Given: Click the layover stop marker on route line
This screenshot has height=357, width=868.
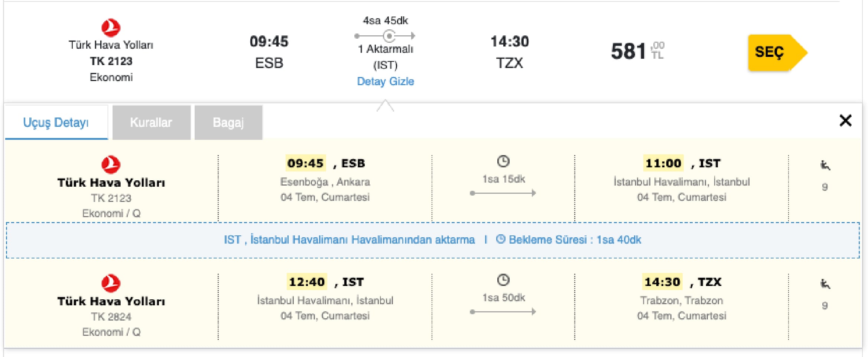Looking at the screenshot, I should [389, 36].
